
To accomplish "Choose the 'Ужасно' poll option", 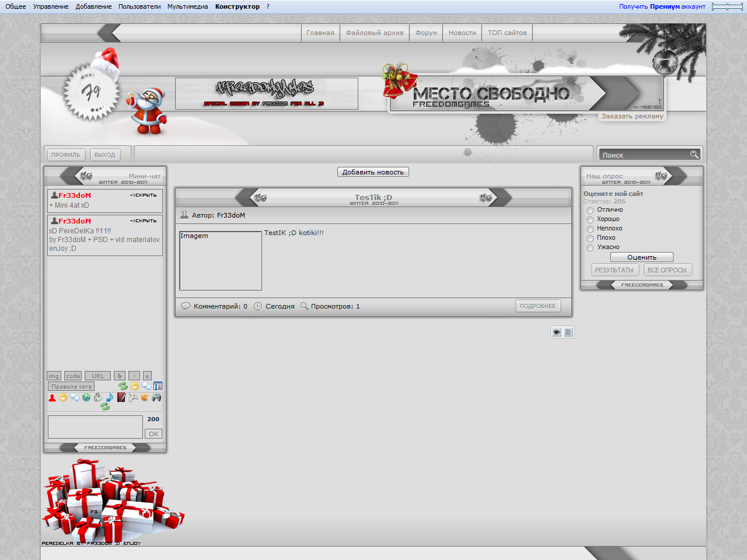I will pyautogui.click(x=590, y=248).
